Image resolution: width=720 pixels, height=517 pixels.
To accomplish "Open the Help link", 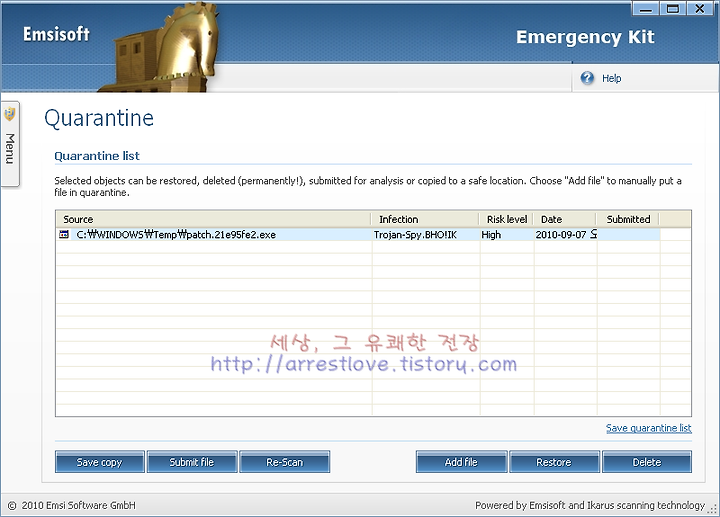I will pyautogui.click(x=612, y=79).
